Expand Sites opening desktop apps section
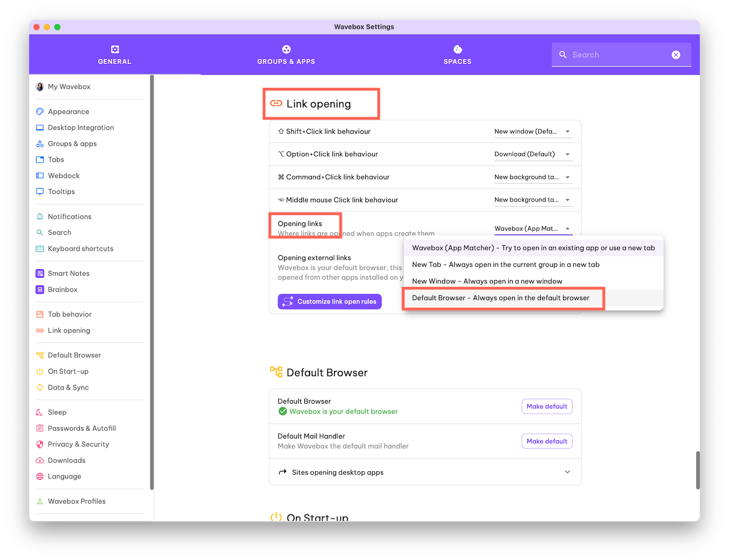The width and height of the screenshot is (729, 560). pyautogui.click(x=425, y=472)
